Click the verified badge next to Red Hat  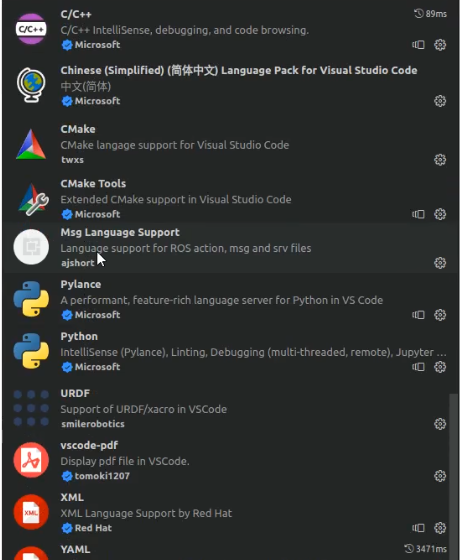[67, 528]
